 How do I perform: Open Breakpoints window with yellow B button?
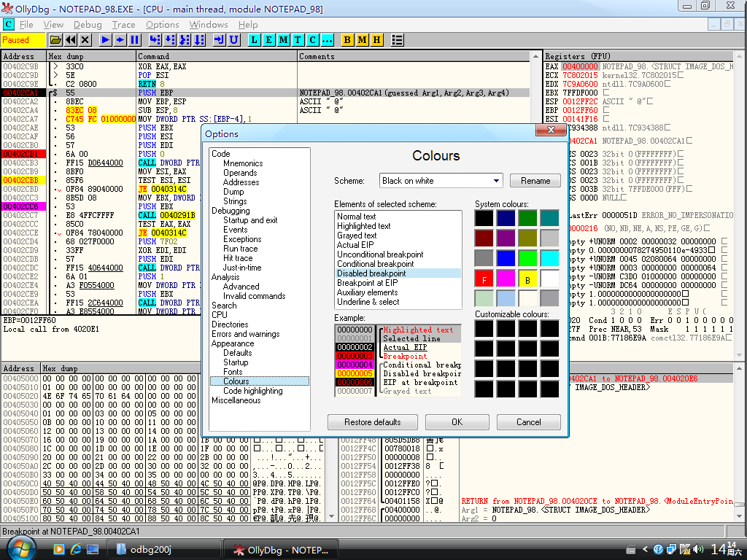(x=347, y=39)
